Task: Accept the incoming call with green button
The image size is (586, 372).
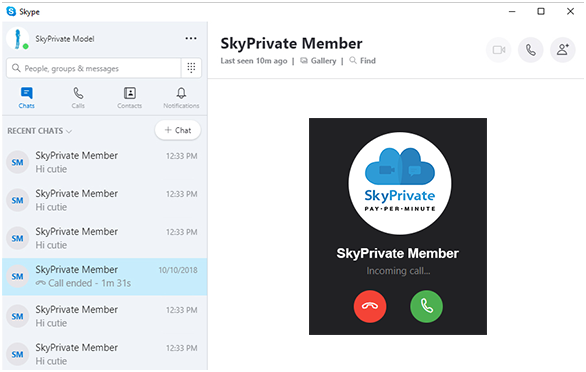Action: click(x=426, y=306)
